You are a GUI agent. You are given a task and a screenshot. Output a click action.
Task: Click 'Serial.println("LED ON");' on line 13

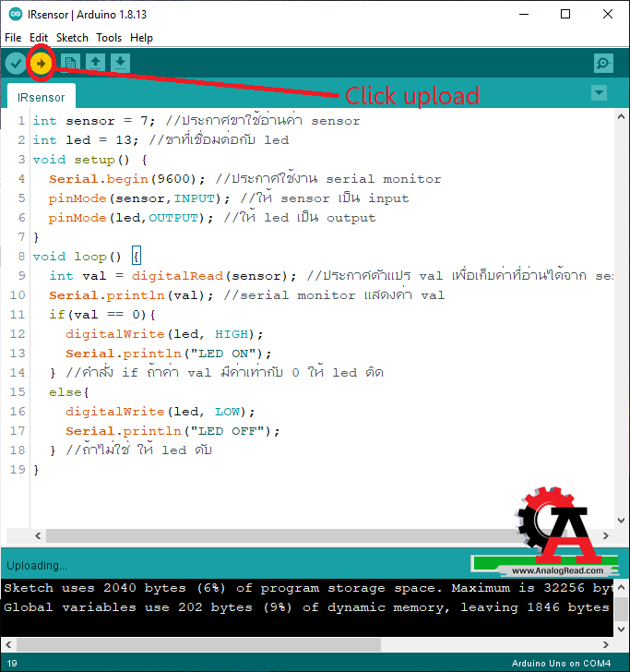coord(169,354)
